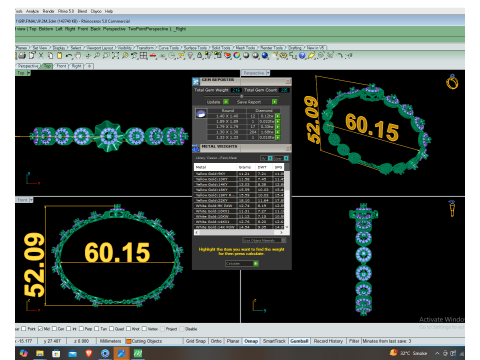480x360 pixels.
Task: Click the Gem Reporter horizontal slider handle
Action: pyautogui.click(x=242, y=96)
